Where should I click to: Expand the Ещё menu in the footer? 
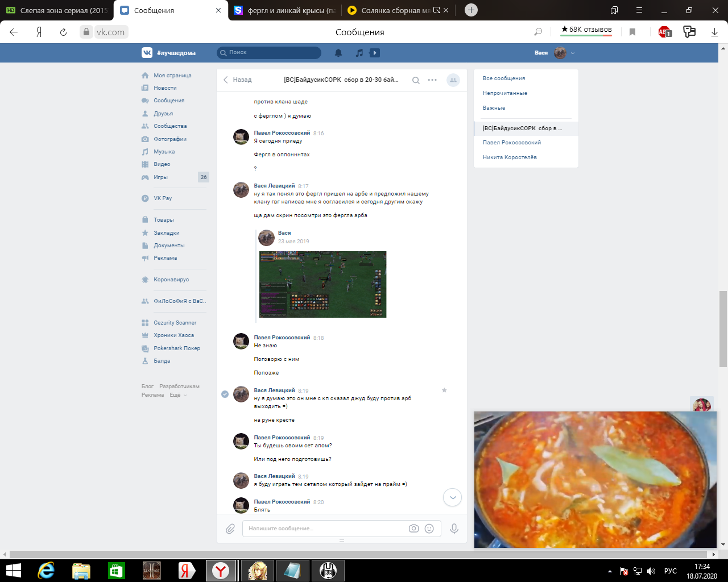pos(176,394)
